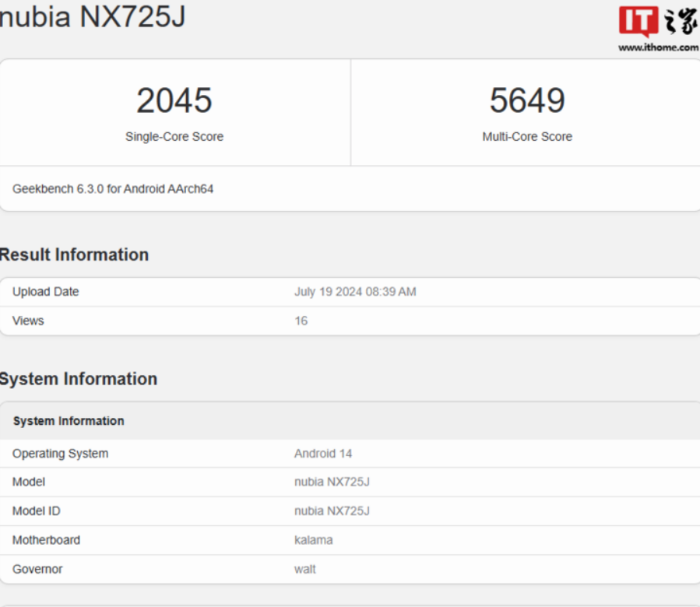Click the Governor label
This screenshot has height=607, width=700.
pos(37,569)
